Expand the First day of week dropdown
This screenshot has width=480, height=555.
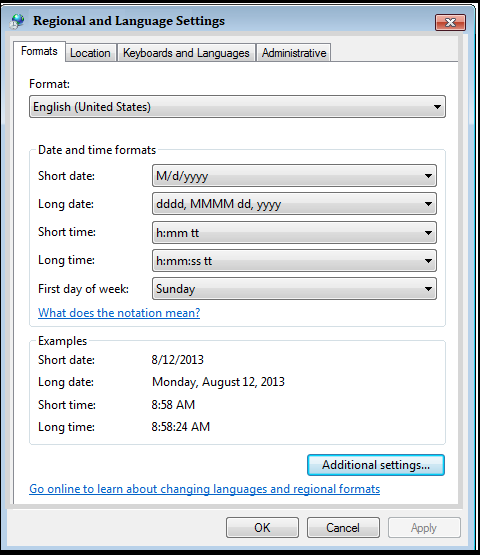[x=294, y=289]
